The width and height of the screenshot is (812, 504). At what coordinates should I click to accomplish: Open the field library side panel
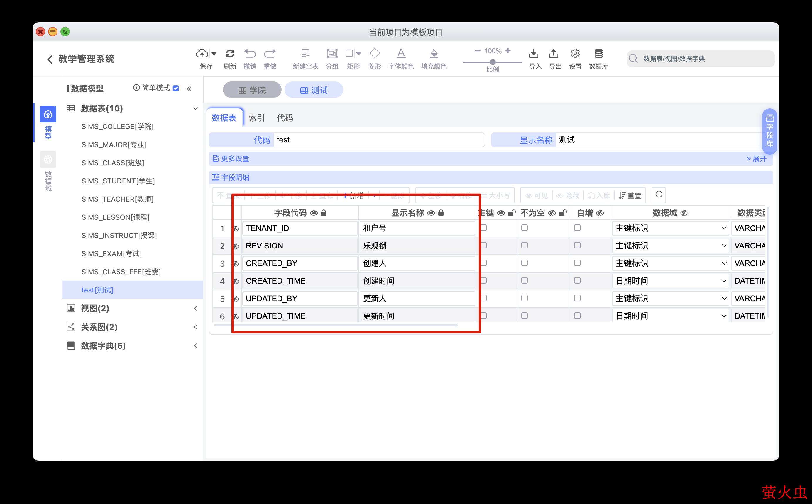click(770, 131)
